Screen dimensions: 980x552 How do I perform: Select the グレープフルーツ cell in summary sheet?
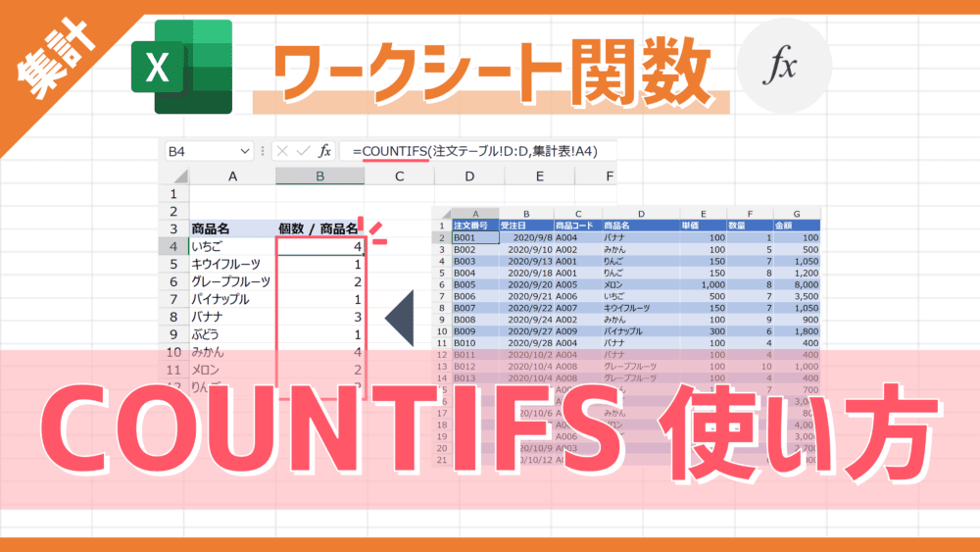point(232,282)
